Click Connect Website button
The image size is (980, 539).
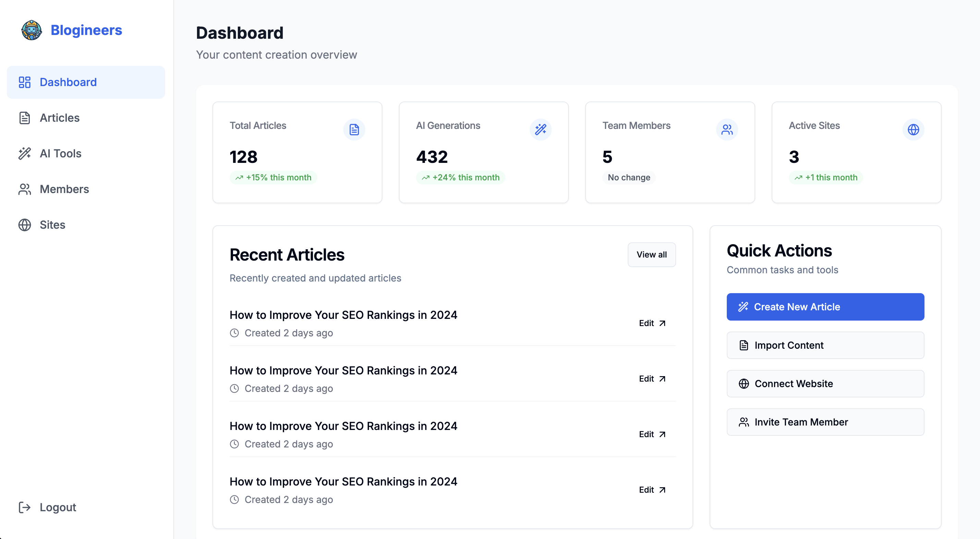(x=825, y=384)
